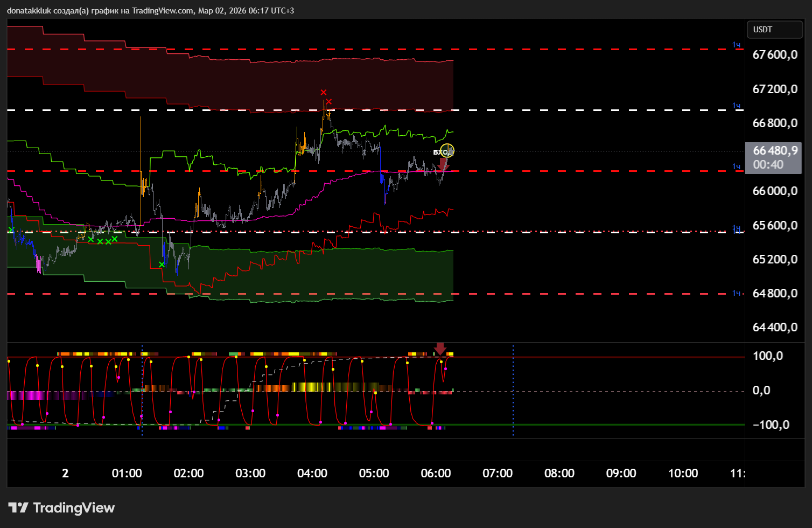
Task: Open the USDT currency selector
Action: [774, 30]
